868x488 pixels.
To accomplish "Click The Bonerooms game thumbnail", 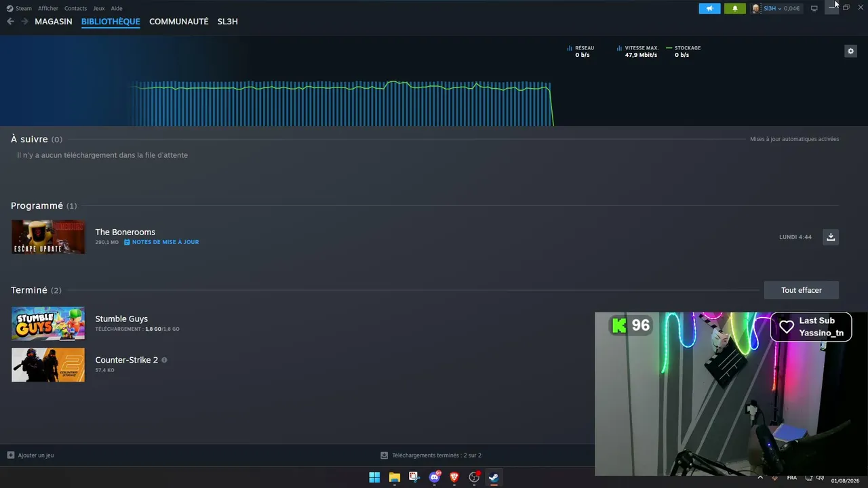I will coord(48,237).
